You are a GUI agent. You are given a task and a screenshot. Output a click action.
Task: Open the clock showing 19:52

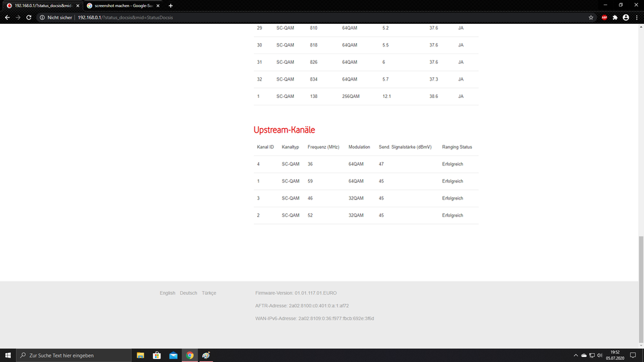coord(615,356)
